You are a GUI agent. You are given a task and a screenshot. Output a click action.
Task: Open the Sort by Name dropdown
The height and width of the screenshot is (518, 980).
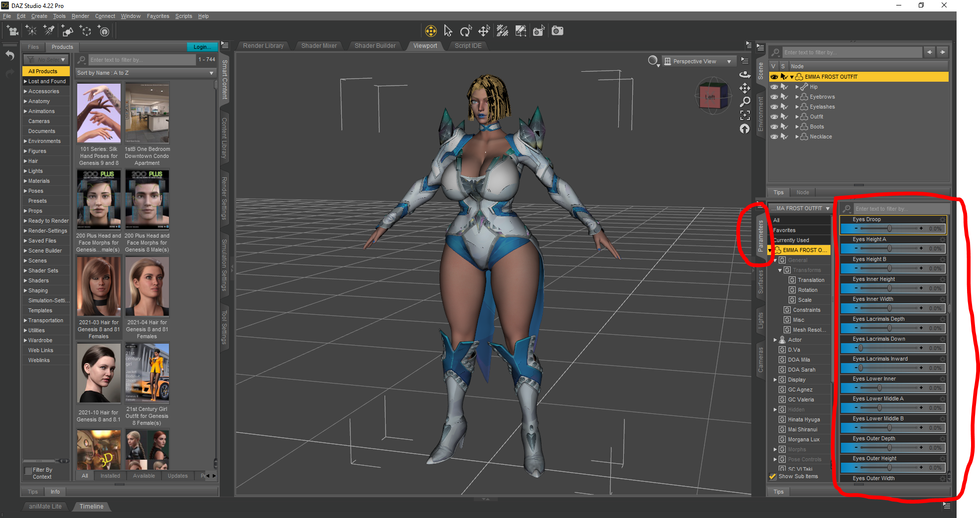[x=145, y=73]
